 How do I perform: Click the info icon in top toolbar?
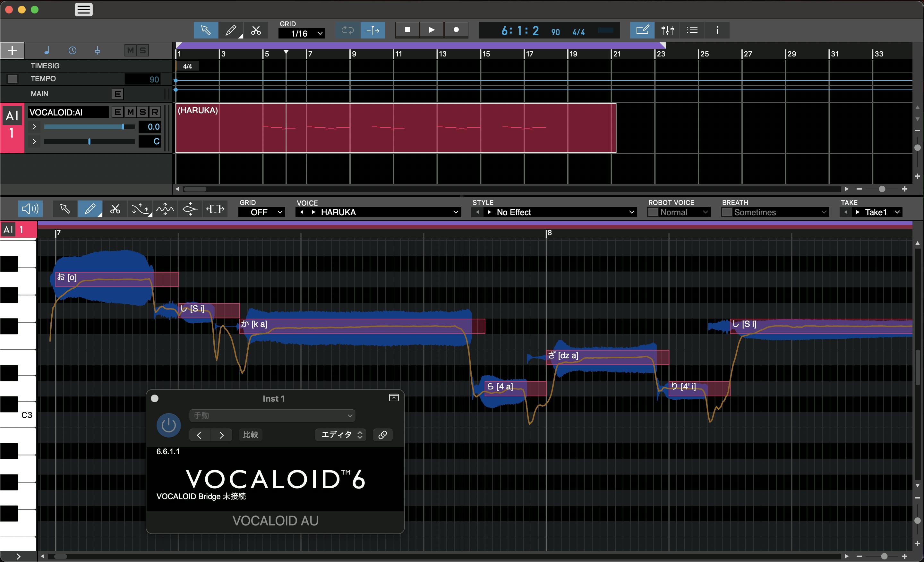(x=717, y=30)
